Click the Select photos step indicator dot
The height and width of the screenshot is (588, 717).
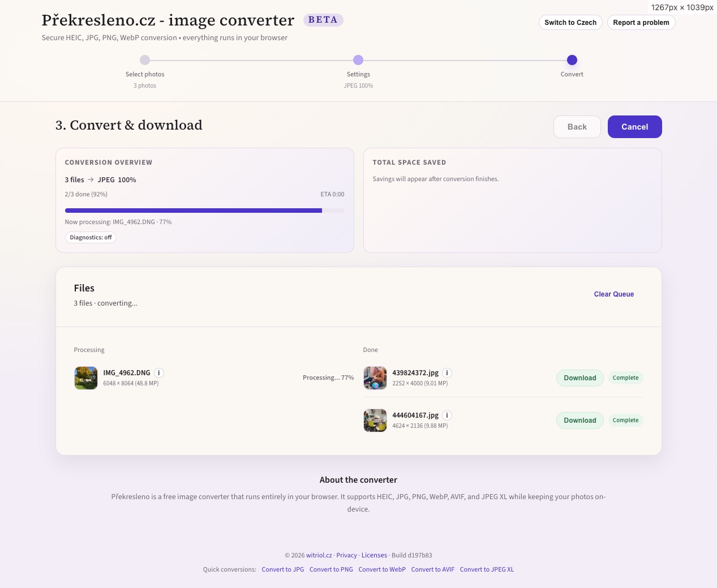(145, 60)
